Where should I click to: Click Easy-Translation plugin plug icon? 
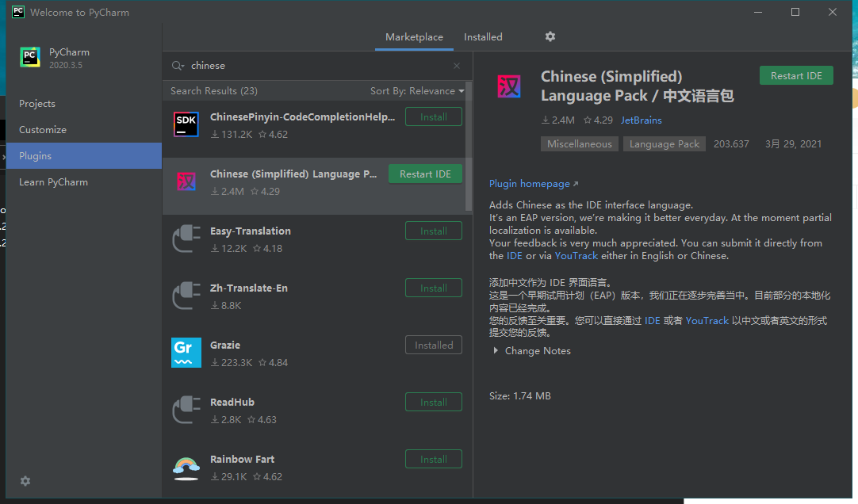186,239
